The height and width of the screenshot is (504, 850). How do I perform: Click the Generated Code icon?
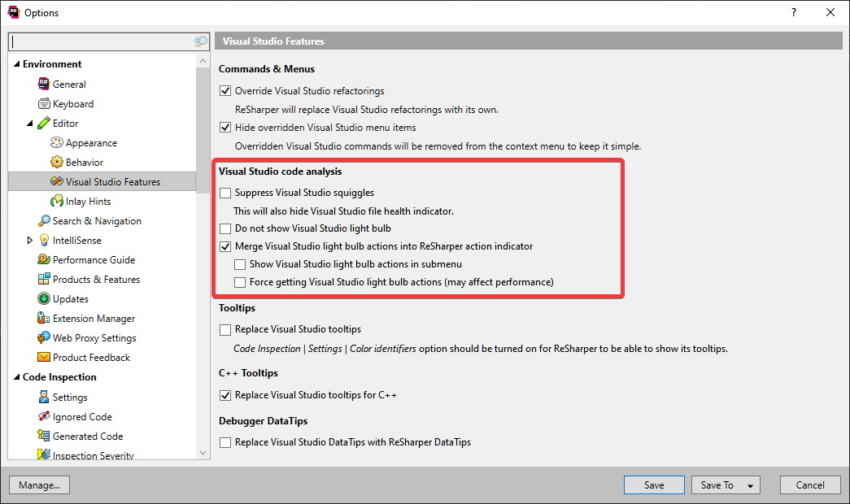point(44,436)
